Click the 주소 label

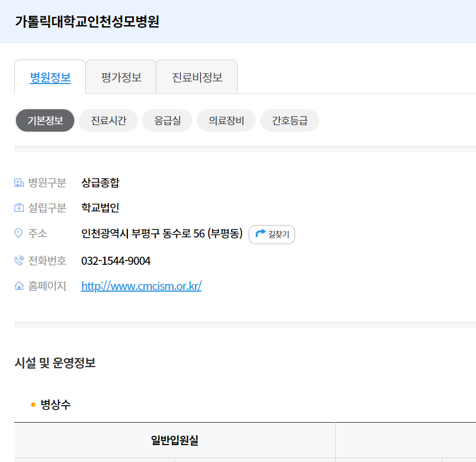click(38, 233)
